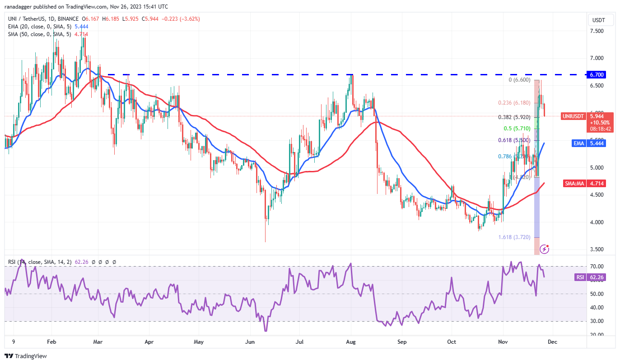Click the purple RSI axis label
This screenshot has height=364, width=620.
(580, 277)
